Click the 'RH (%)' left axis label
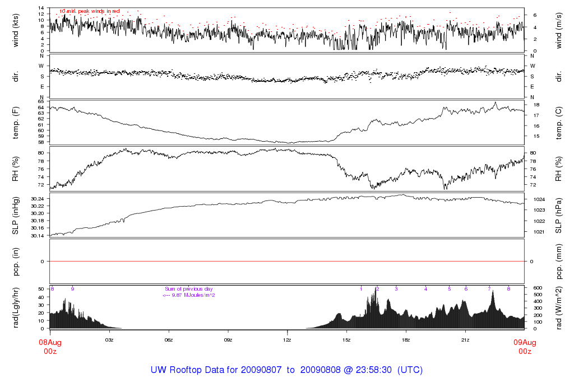This screenshot has height=392, width=574. click(x=16, y=169)
